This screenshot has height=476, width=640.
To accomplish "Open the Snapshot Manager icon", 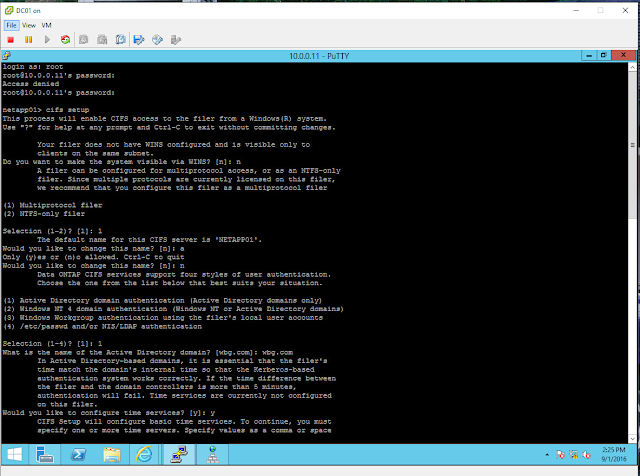I will [x=120, y=40].
